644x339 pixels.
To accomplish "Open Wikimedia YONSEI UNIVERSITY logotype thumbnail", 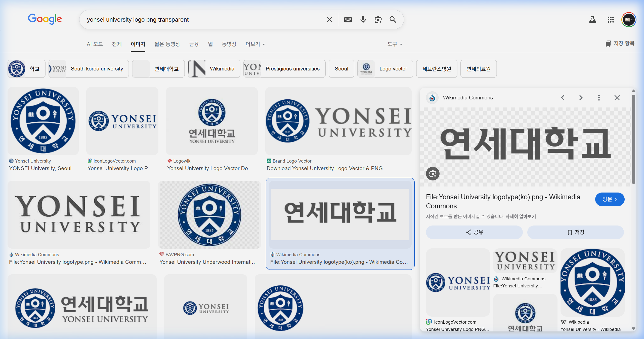I will pos(79,215).
